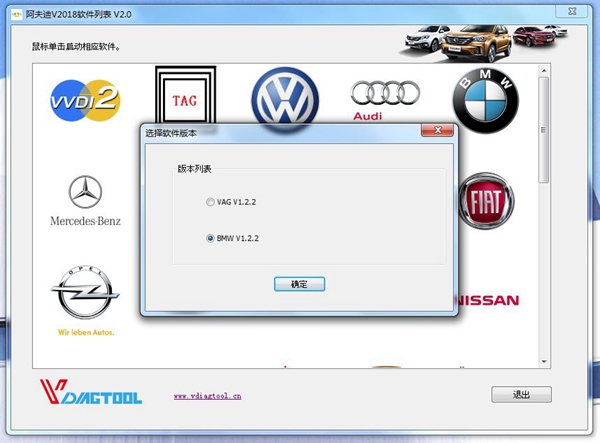The width and height of the screenshot is (600, 443).
Task: Launch the Mercedes-Benz software icon
Action: tap(85, 201)
